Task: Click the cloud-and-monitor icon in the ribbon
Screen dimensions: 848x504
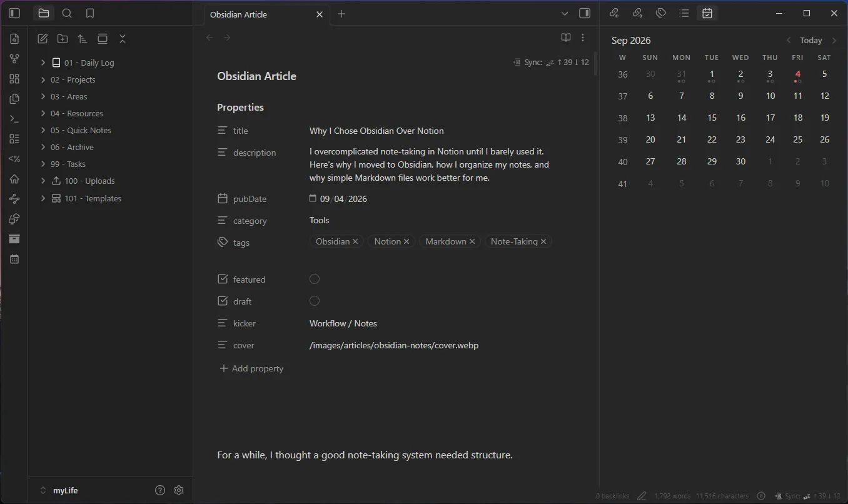Action: (14, 219)
